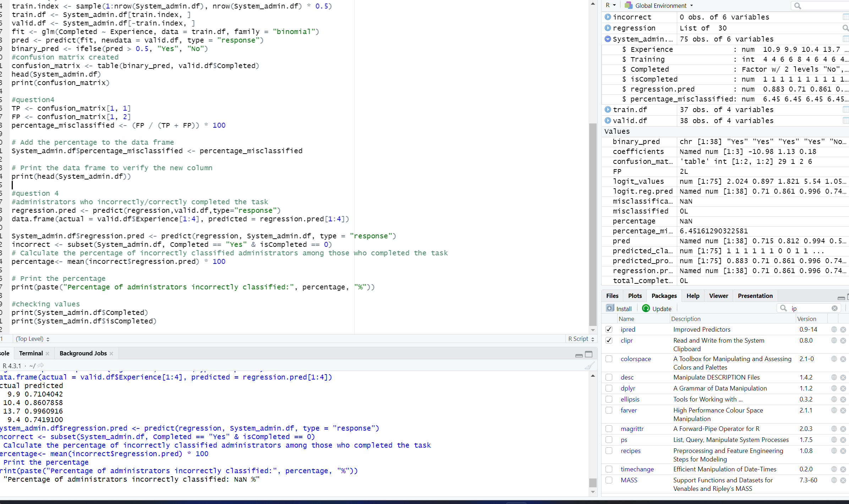Uncheck the ipred package checkbox
Viewport: 849px width, 504px height.
609,329
